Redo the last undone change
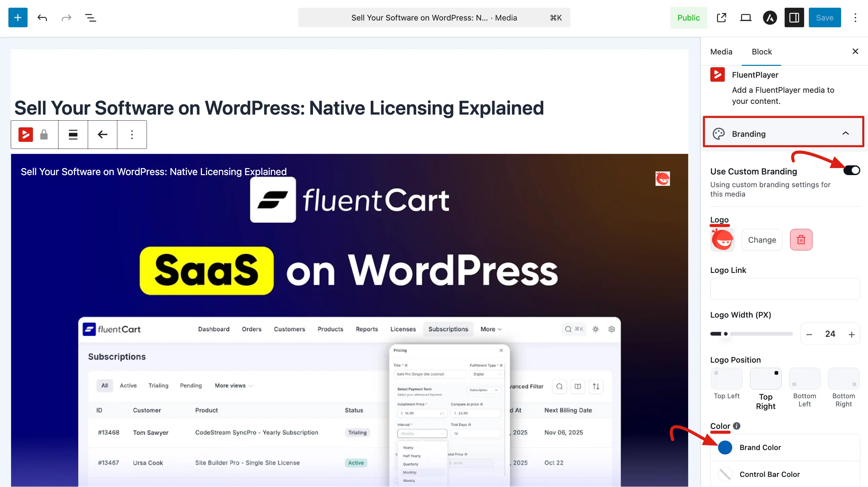Image resolution: width=868 pixels, height=487 pixels. (66, 17)
